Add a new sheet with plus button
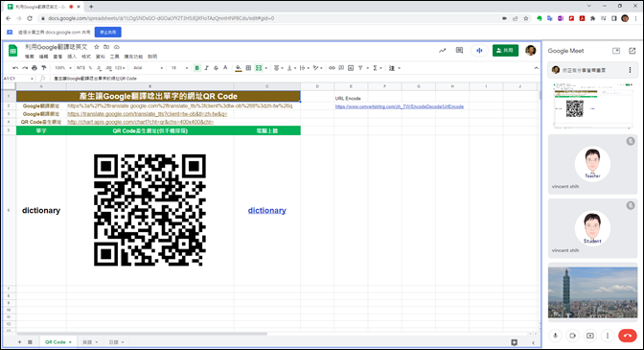This screenshot has width=644, height=350. pos(19,342)
